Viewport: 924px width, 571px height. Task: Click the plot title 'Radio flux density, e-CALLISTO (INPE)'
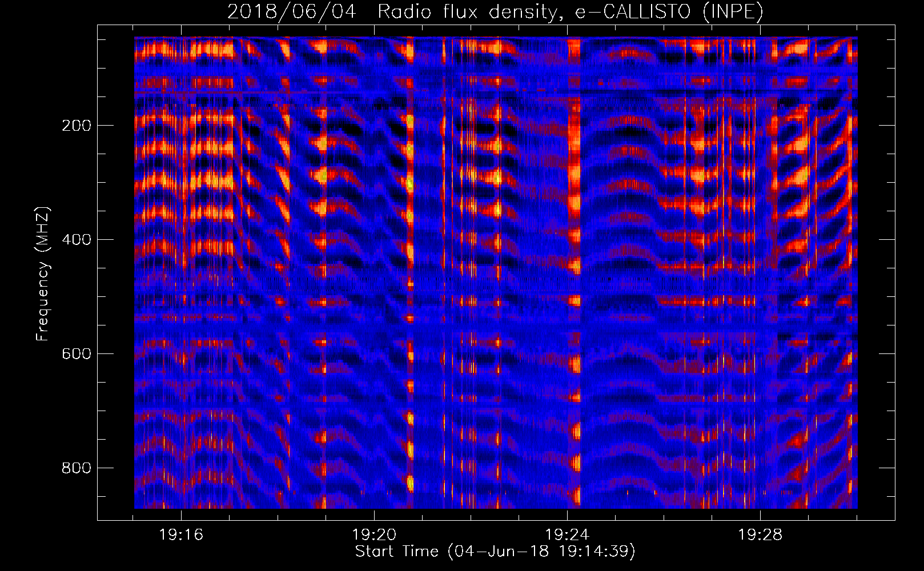571,11
